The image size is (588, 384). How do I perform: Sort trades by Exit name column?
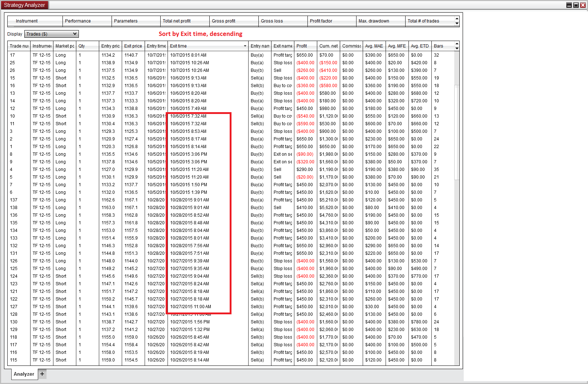click(283, 46)
